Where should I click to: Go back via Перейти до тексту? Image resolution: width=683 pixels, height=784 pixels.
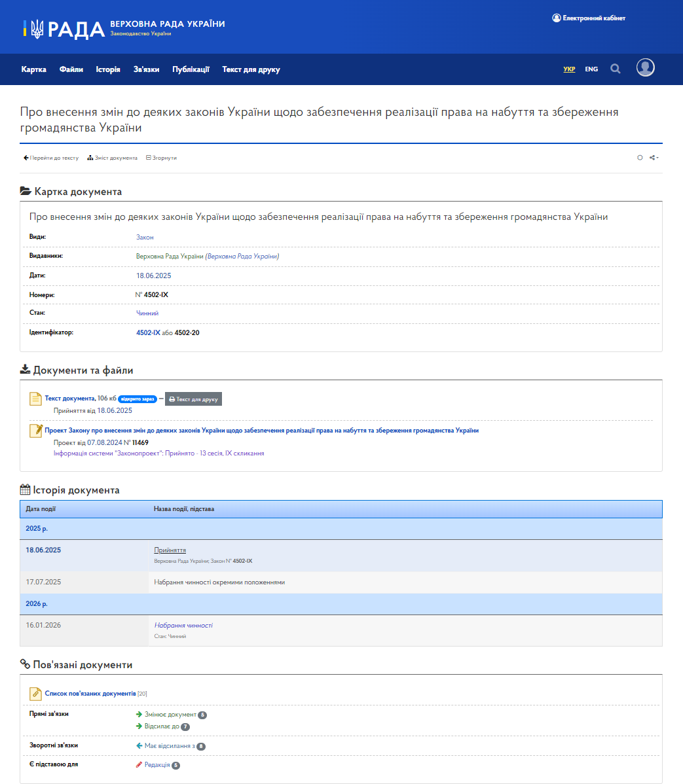[x=51, y=158]
